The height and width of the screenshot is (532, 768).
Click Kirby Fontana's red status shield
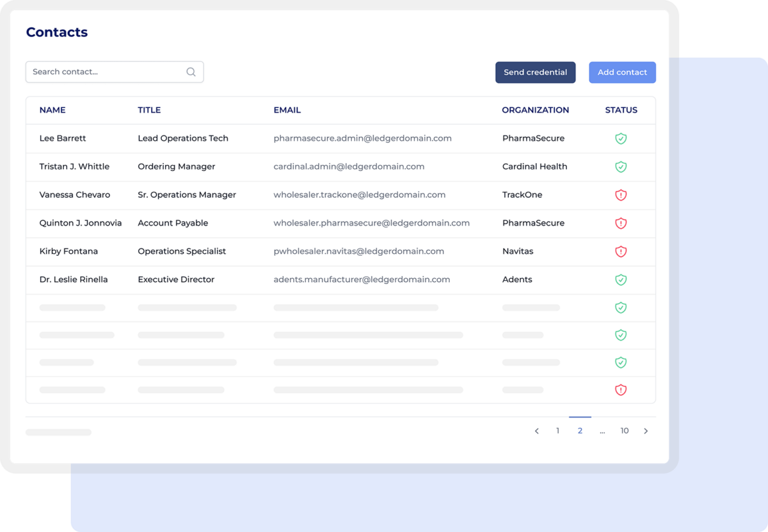coord(620,251)
